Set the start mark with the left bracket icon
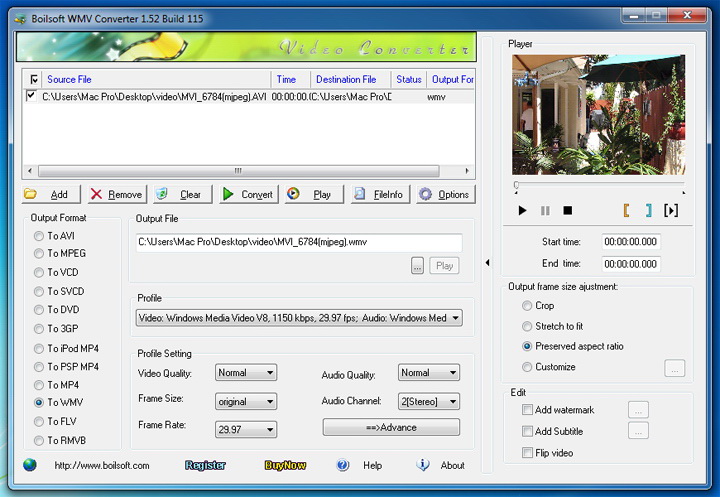The width and height of the screenshot is (720, 497). coord(627,210)
